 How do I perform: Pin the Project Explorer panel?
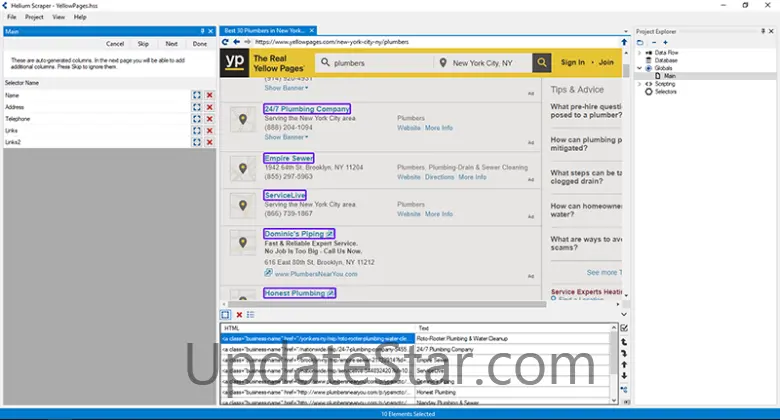click(763, 31)
